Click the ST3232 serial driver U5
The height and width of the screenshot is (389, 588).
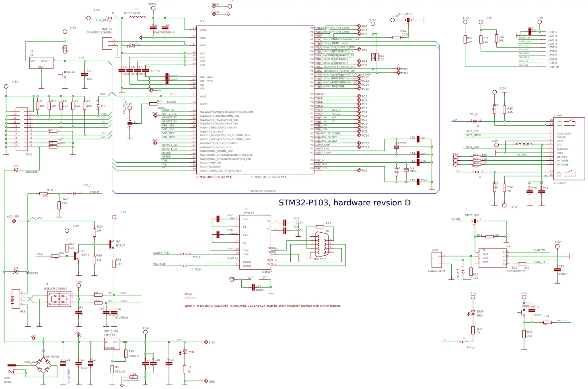(x=254, y=242)
